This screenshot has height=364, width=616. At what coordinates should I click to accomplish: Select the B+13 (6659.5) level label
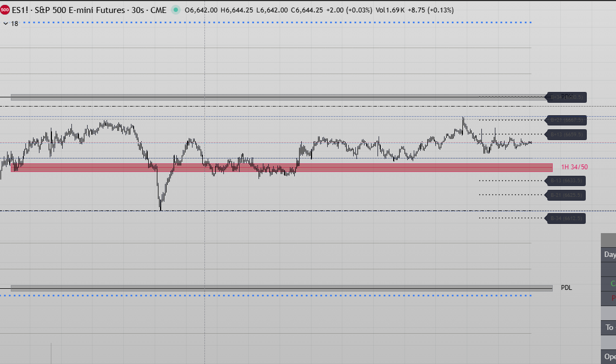[x=566, y=135]
